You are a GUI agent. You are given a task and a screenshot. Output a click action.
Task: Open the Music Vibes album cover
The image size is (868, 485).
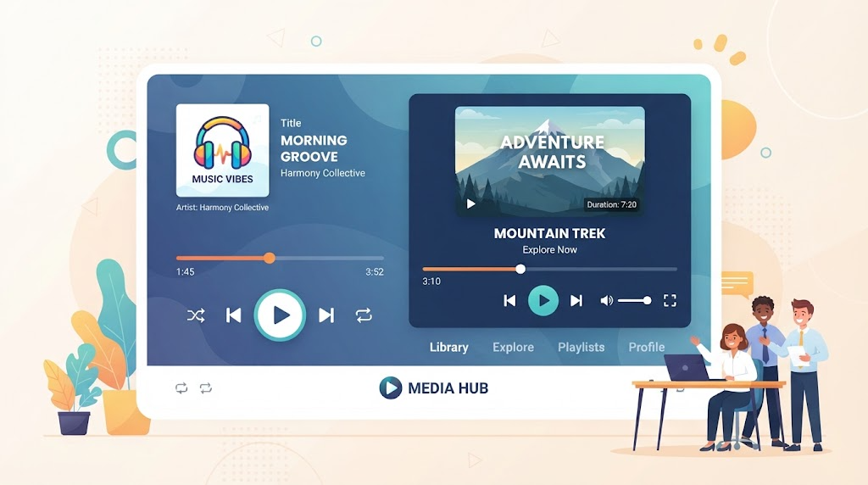click(223, 151)
